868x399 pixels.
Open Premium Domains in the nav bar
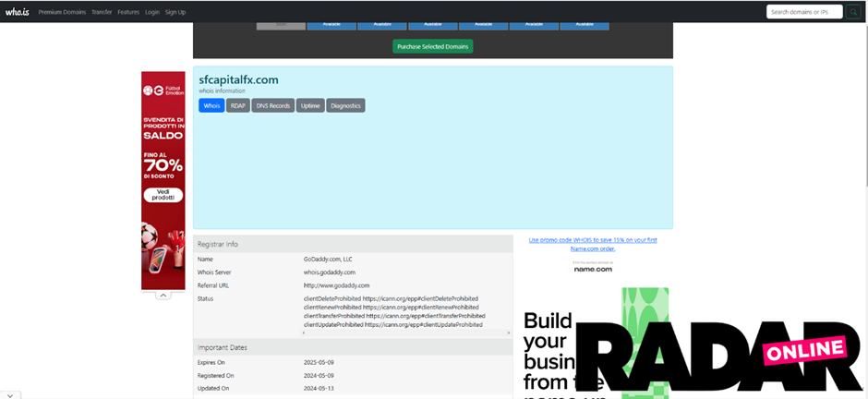point(62,12)
